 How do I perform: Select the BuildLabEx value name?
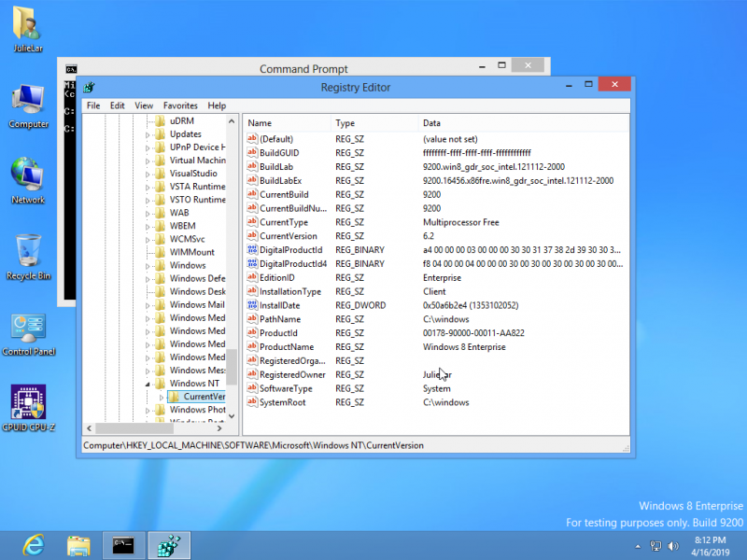tap(281, 180)
